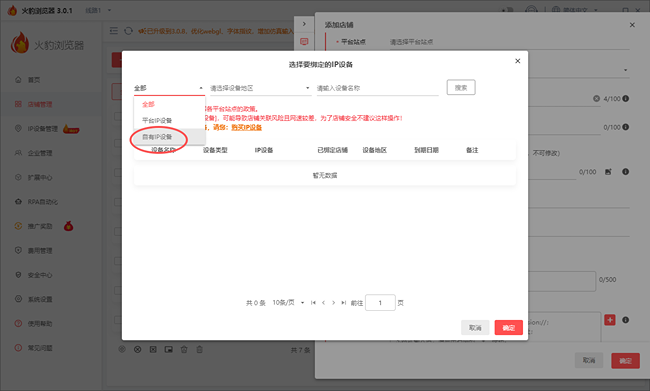Click 确定 in the 添加店铺 panel

coord(625,361)
